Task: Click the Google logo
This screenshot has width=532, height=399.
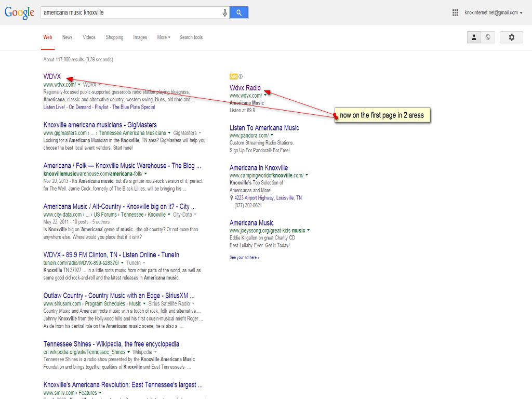Action: coord(19,12)
